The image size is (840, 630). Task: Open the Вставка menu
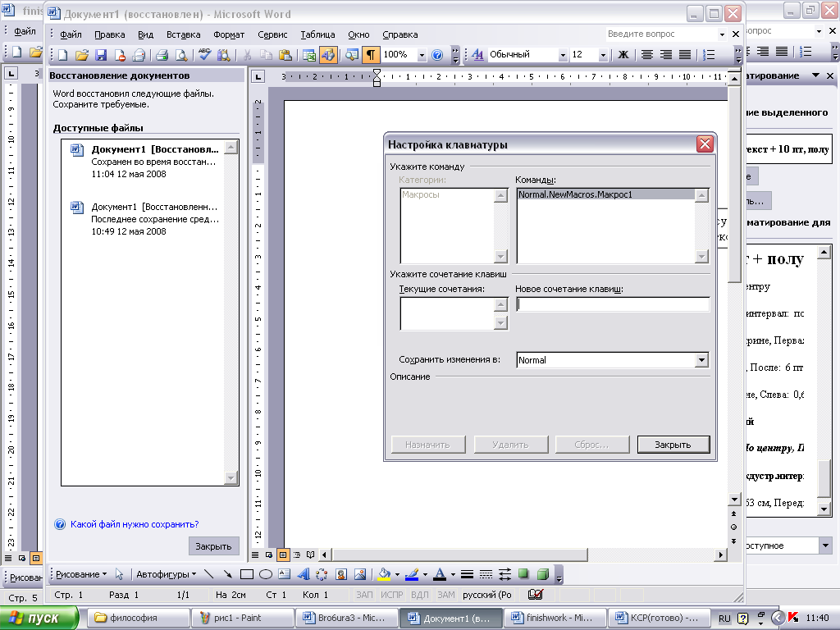(183, 34)
